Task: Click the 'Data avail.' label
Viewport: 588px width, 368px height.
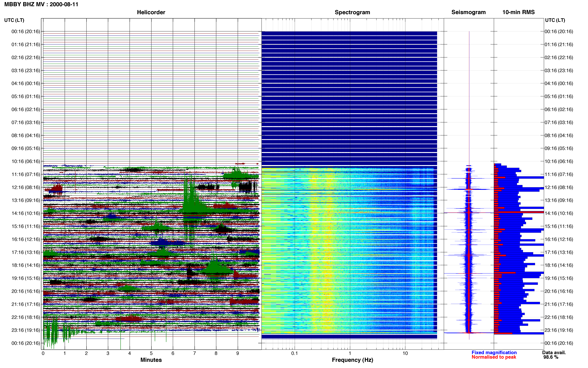Action: (554, 352)
